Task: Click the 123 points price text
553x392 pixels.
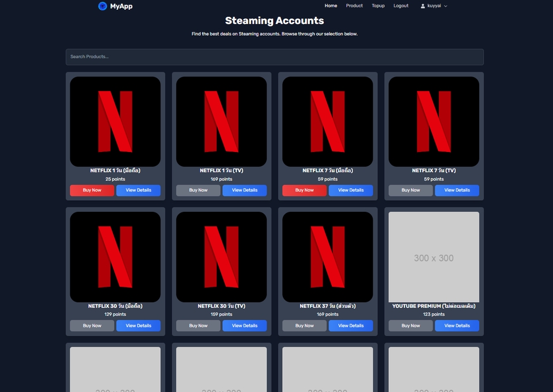Action: tap(434, 314)
